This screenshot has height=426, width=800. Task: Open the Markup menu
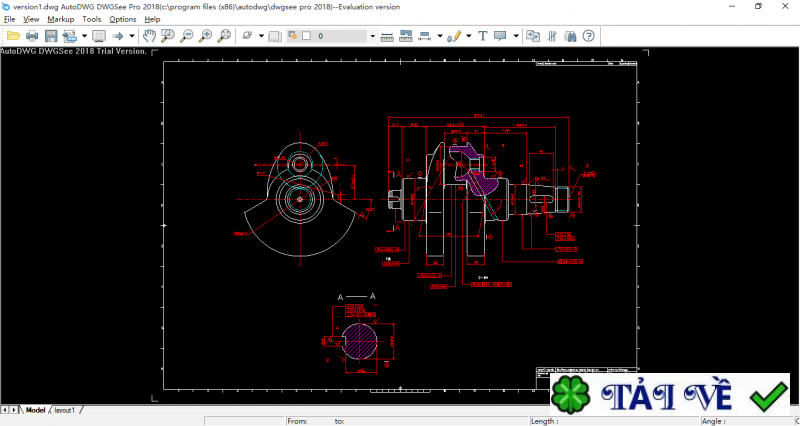pyautogui.click(x=60, y=19)
